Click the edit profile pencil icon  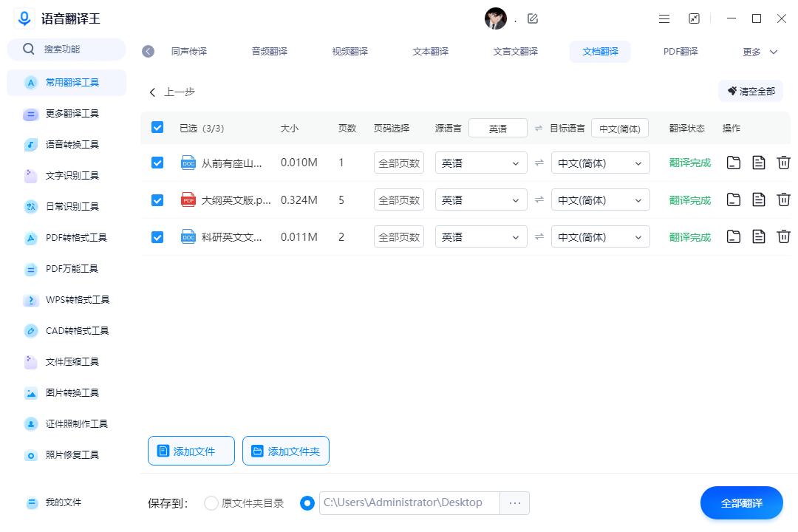click(533, 18)
